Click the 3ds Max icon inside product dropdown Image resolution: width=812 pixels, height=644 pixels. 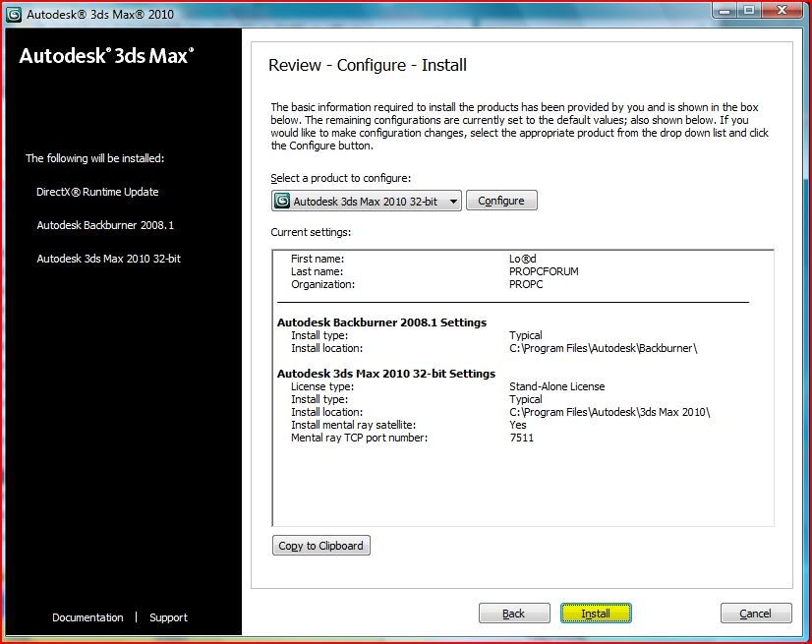click(282, 201)
